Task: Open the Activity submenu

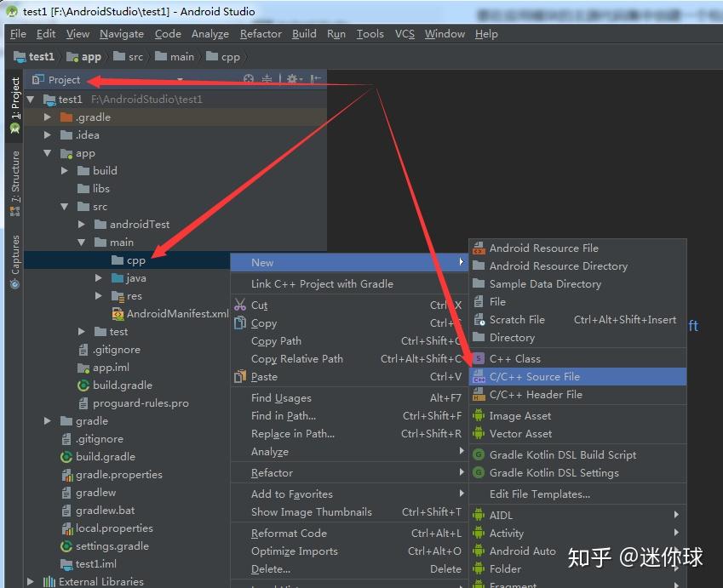Action: pos(577,534)
